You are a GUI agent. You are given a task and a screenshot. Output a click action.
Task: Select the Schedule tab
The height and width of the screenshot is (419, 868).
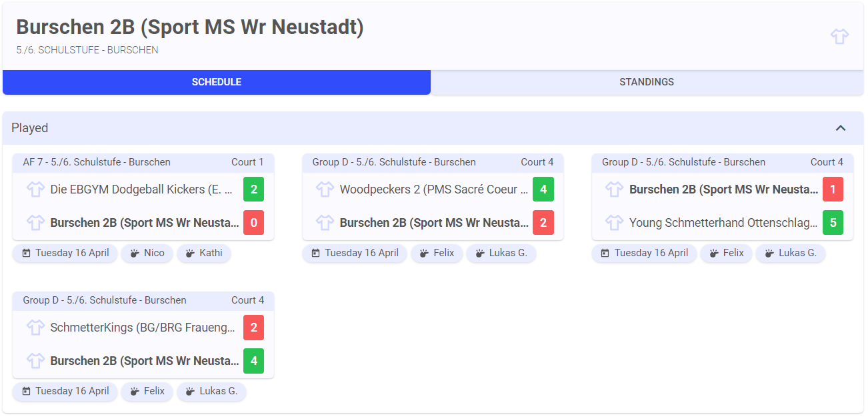[217, 82]
